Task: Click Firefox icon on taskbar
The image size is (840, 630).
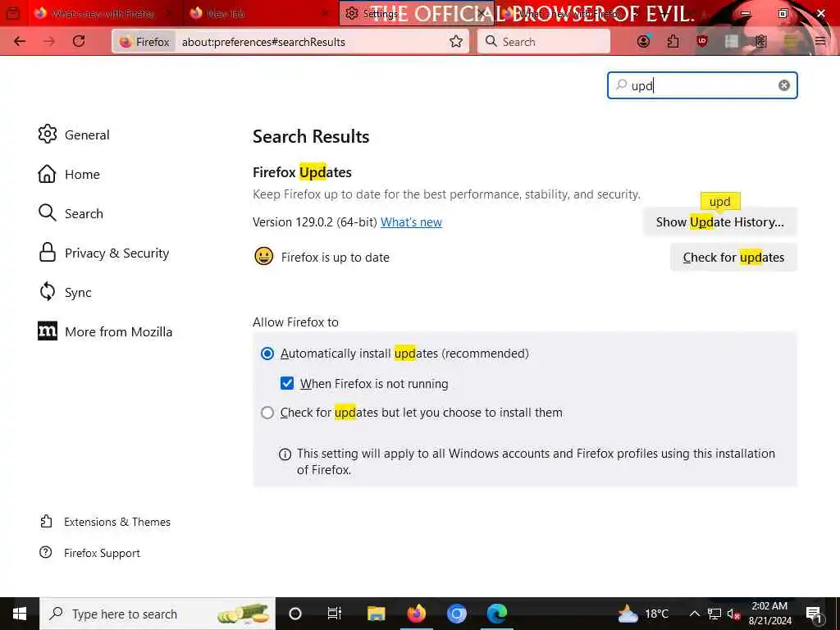Action: [x=416, y=614]
